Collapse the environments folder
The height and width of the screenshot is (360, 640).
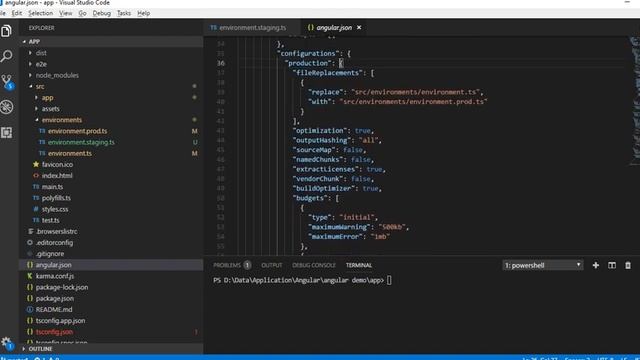(x=37, y=120)
